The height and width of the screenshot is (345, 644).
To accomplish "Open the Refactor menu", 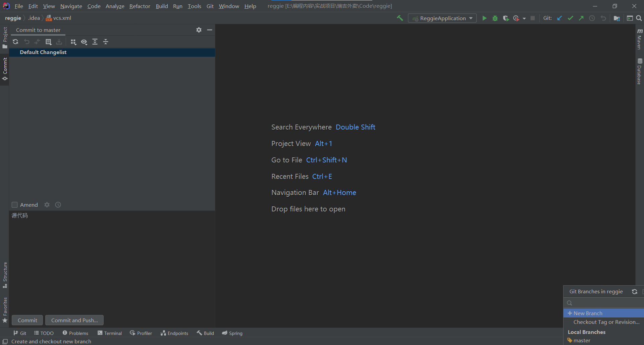I will pyautogui.click(x=140, y=6).
